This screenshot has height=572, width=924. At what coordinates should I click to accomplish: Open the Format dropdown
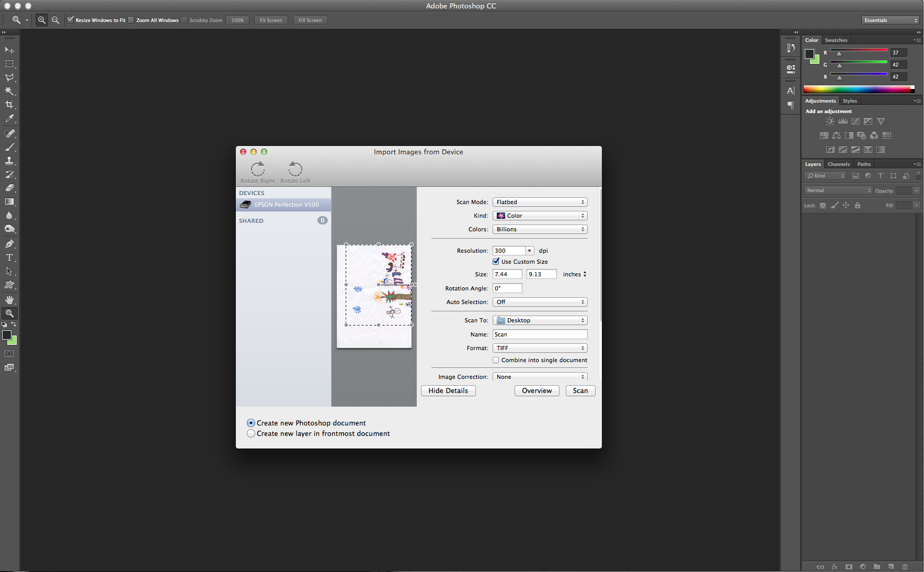point(539,347)
